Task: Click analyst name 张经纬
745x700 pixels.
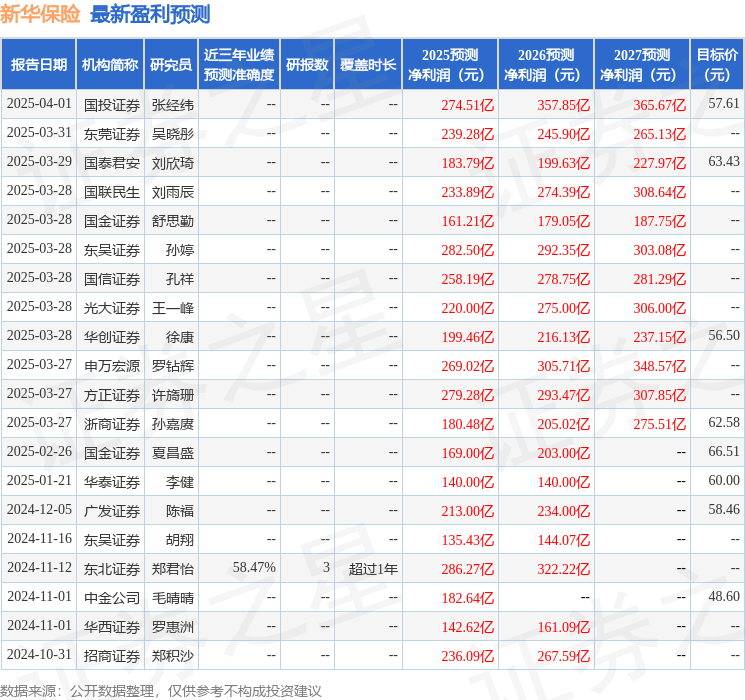Action: (x=172, y=105)
